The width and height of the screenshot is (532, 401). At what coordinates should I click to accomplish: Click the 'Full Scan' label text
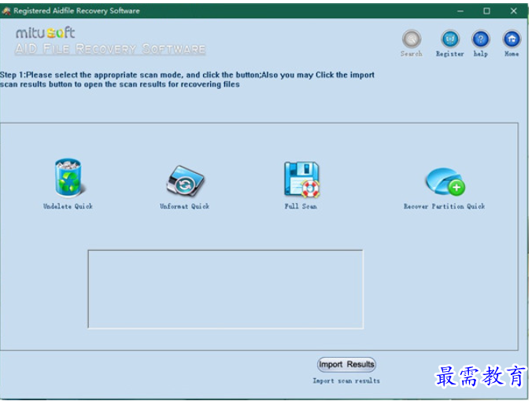coord(301,206)
